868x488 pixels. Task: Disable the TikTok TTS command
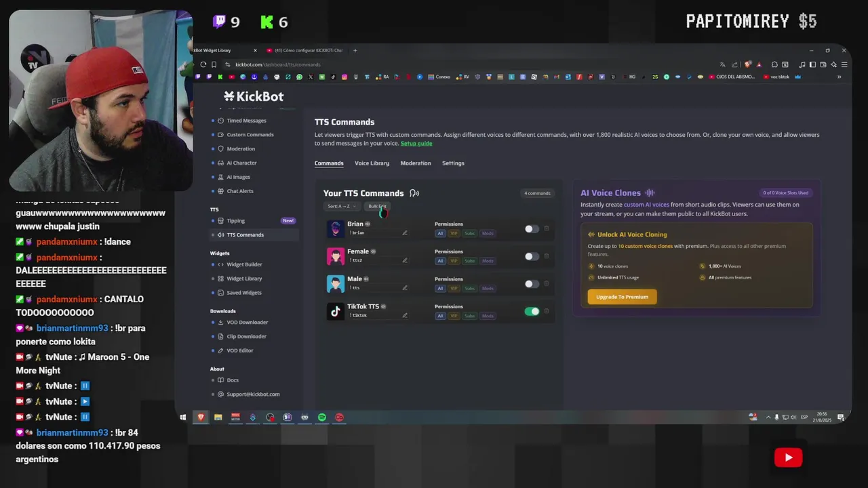click(532, 312)
